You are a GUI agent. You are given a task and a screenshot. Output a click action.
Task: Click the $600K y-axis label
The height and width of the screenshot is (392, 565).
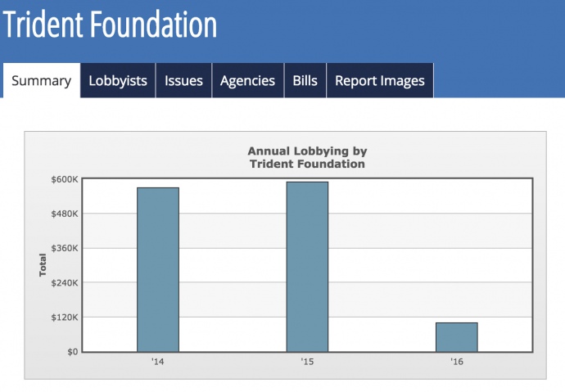[x=63, y=179]
